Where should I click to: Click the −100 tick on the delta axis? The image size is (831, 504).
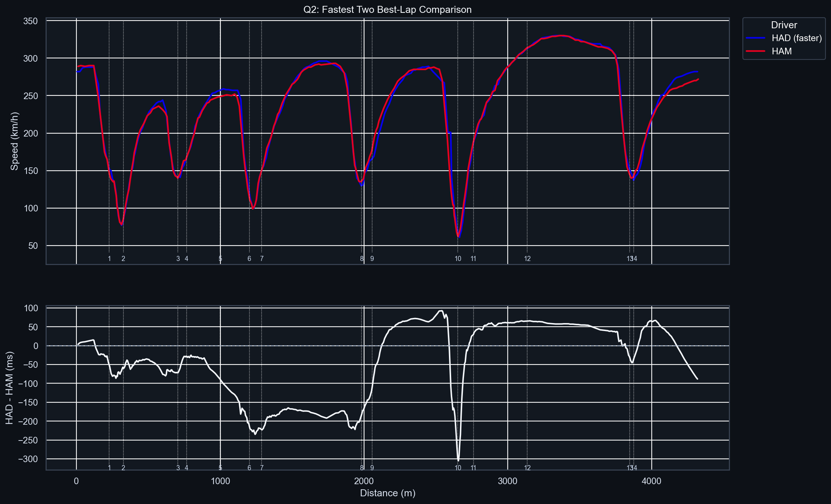click(28, 384)
